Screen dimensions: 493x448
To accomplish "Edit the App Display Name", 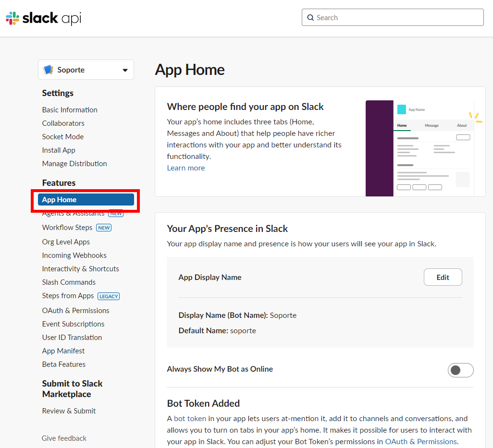I will 443,277.
